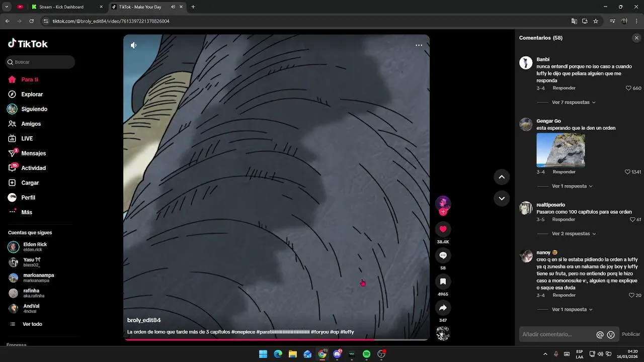Like the video with the heart icon
This screenshot has height=362, width=644.
443,229
